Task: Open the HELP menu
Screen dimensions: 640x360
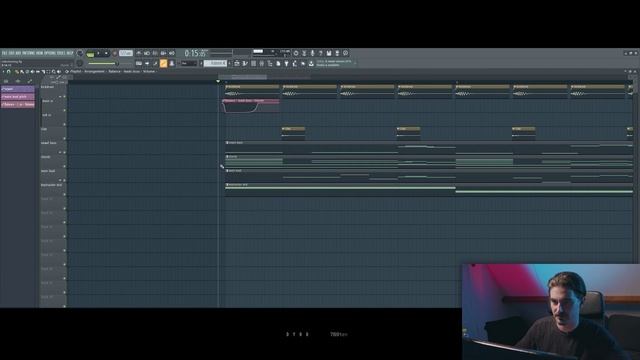Action: pos(70,53)
